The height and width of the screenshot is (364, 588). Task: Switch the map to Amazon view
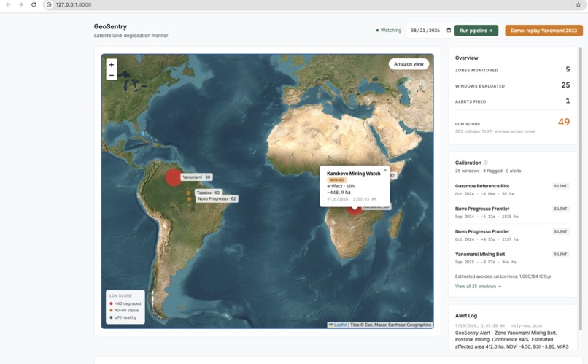pyautogui.click(x=409, y=64)
